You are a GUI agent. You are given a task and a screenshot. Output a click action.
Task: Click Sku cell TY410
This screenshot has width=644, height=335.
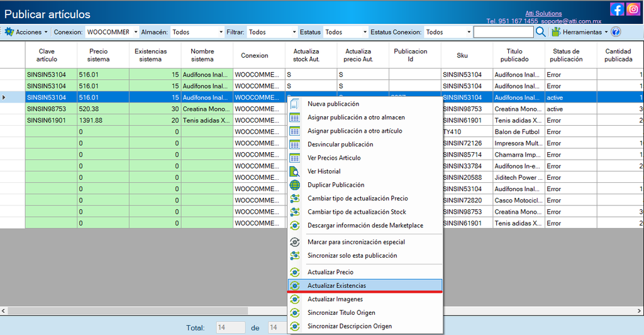pos(467,132)
